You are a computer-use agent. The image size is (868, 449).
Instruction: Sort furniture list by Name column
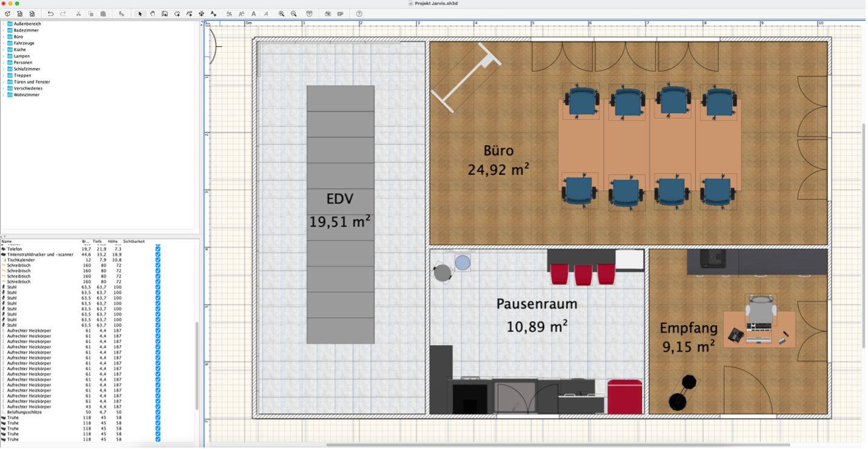click(x=36, y=241)
